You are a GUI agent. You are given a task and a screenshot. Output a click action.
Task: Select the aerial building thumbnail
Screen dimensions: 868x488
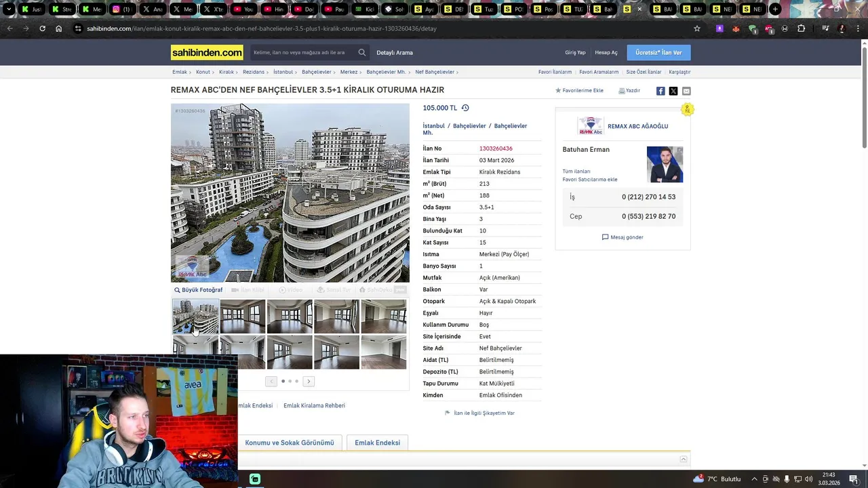[x=195, y=317]
